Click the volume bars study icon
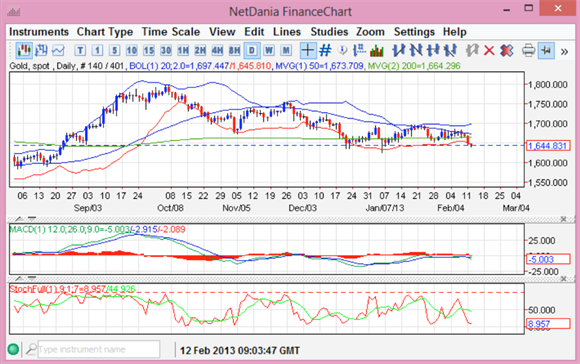This screenshot has width=580, height=364. [x=377, y=50]
